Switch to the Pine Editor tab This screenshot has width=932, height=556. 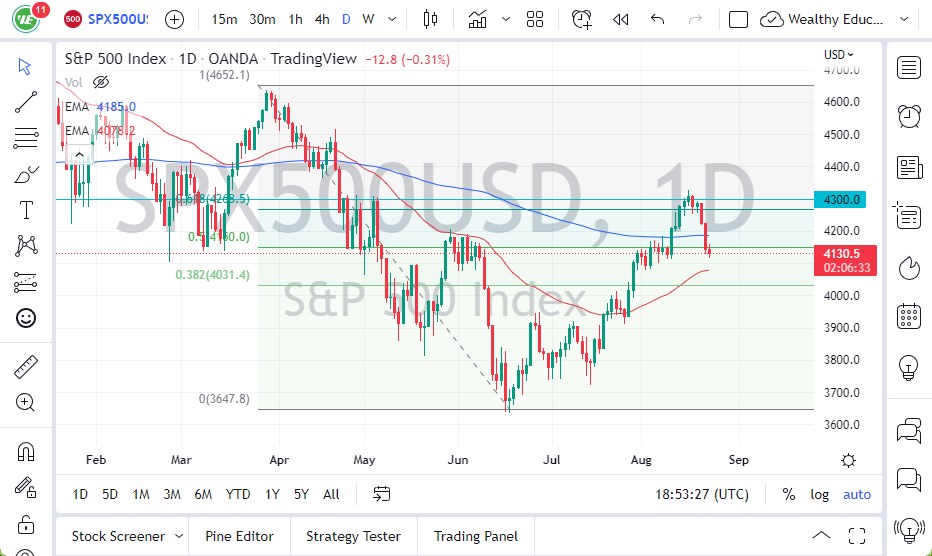(x=239, y=536)
